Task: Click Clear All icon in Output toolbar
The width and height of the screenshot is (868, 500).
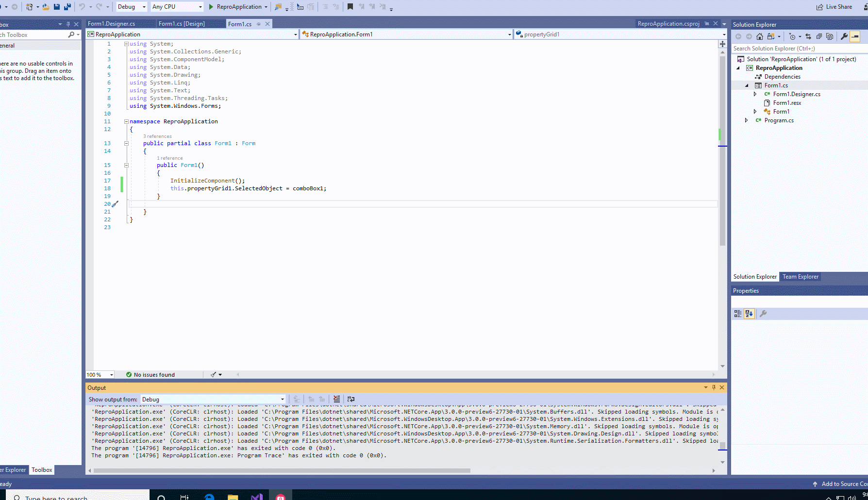Action: (336, 399)
